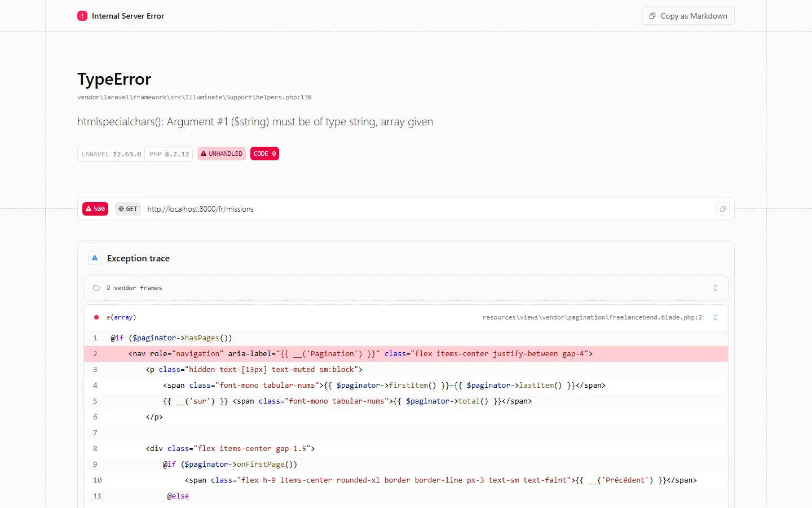812x508 pixels.
Task: Click code line 10 with Précédent span
Action: pos(406,480)
